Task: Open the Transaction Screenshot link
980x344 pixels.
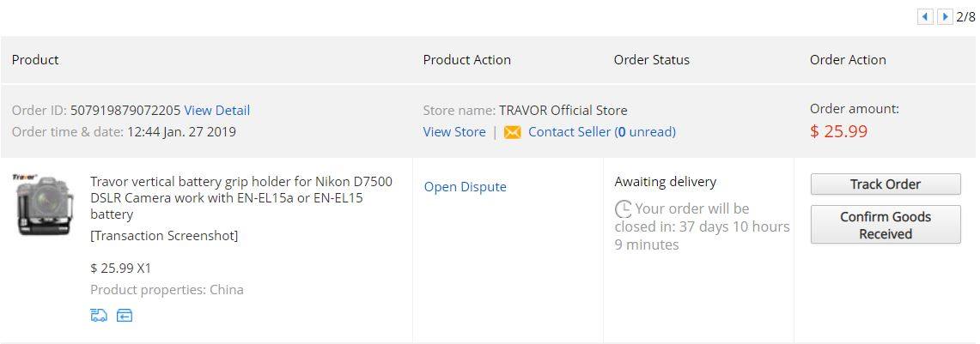Action: click(x=164, y=235)
